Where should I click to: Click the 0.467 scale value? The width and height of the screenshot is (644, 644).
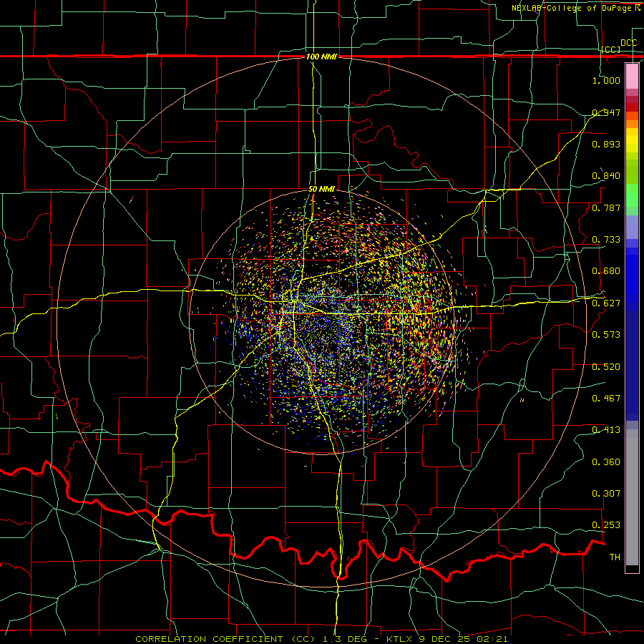[606, 399]
